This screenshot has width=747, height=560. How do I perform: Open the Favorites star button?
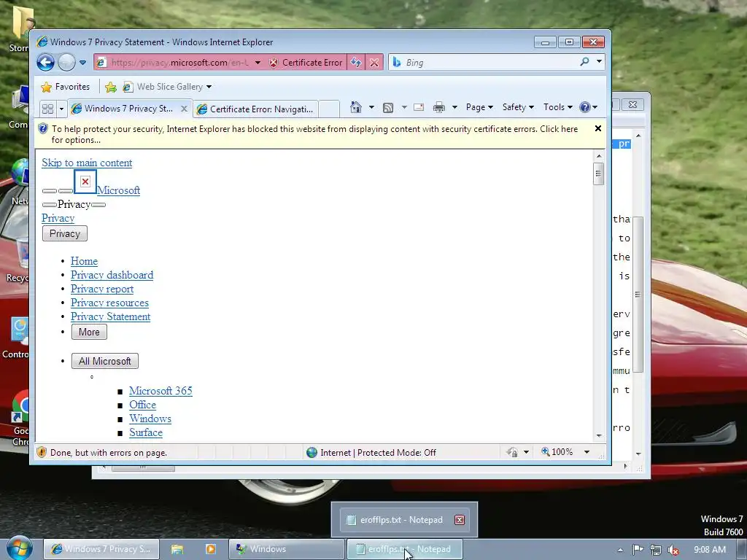[66, 87]
